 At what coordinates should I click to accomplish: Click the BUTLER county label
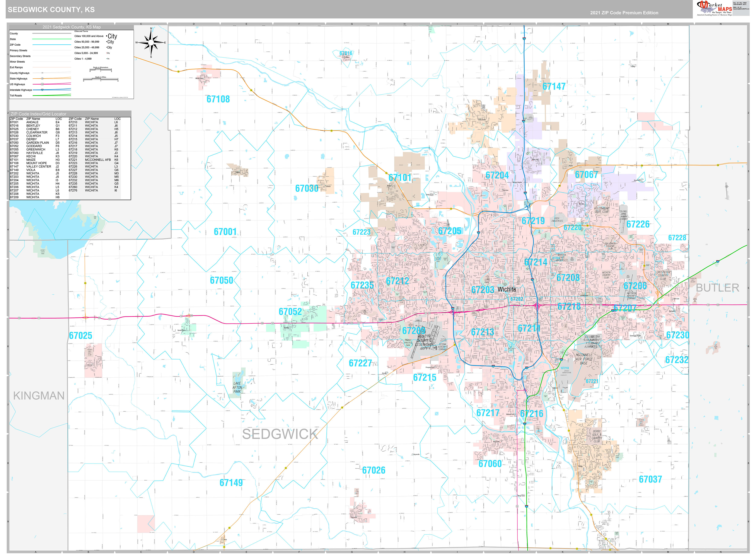click(x=718, y=288)
